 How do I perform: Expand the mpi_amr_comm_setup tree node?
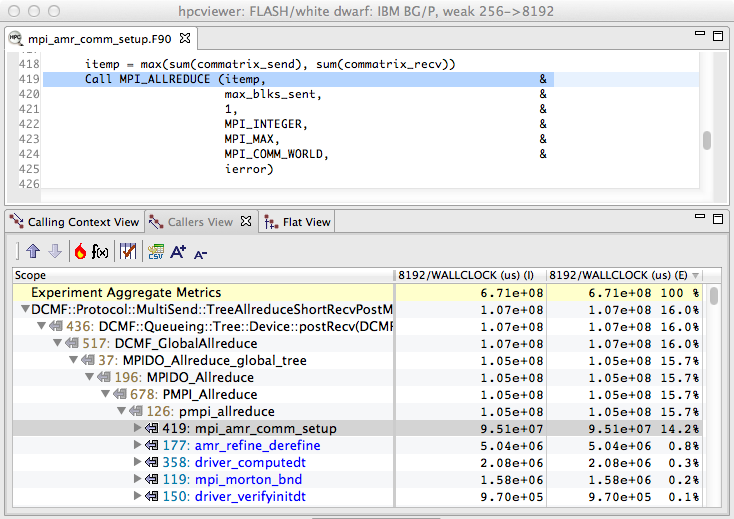pyautogui.click(x=138, y=428)
